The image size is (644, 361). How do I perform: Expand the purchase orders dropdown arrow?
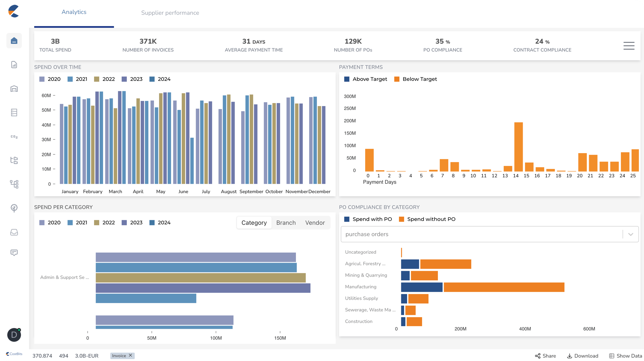point(631,234)
